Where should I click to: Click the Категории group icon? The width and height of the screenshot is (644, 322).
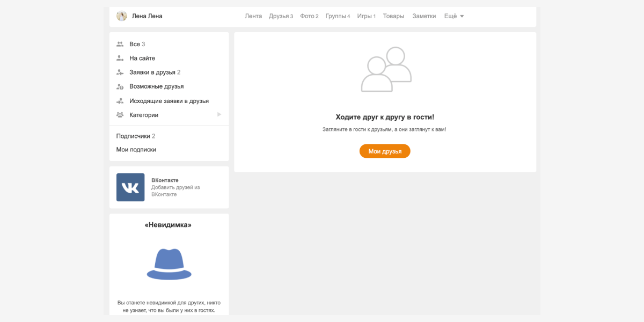(x=120, y=115)
